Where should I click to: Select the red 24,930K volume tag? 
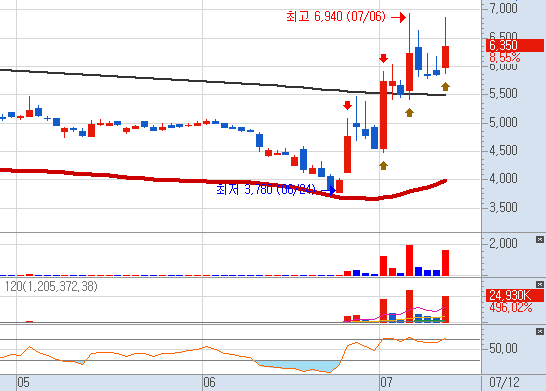click(515, 295)
